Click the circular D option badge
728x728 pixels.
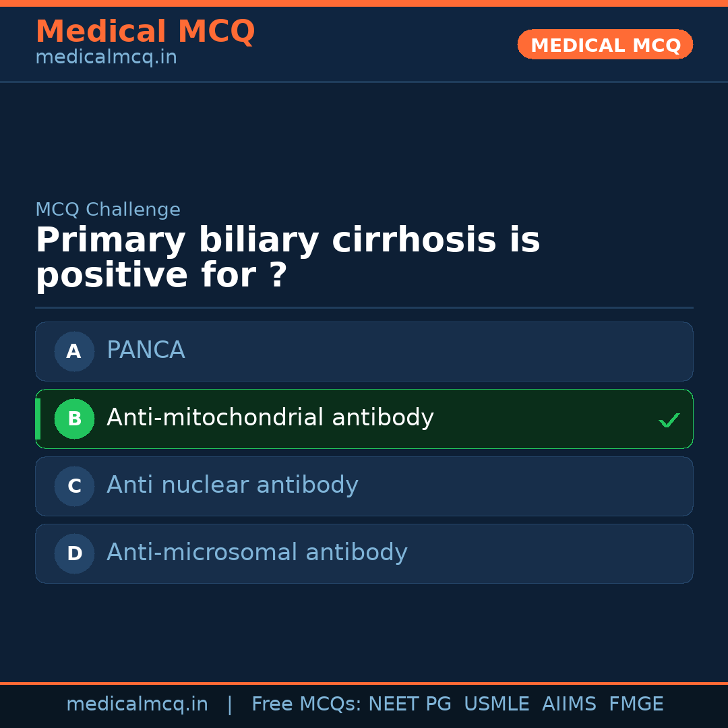(74, 553)
